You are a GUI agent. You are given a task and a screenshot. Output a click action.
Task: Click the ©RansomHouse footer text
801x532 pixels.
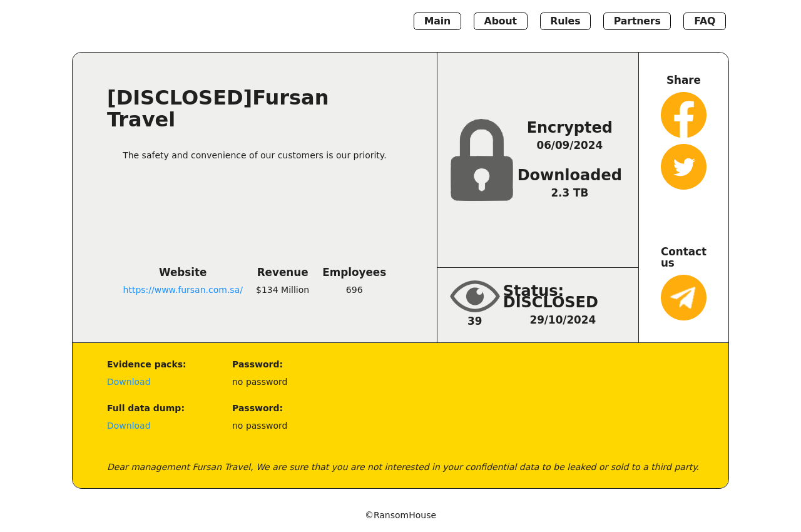[x=400, y=516]
